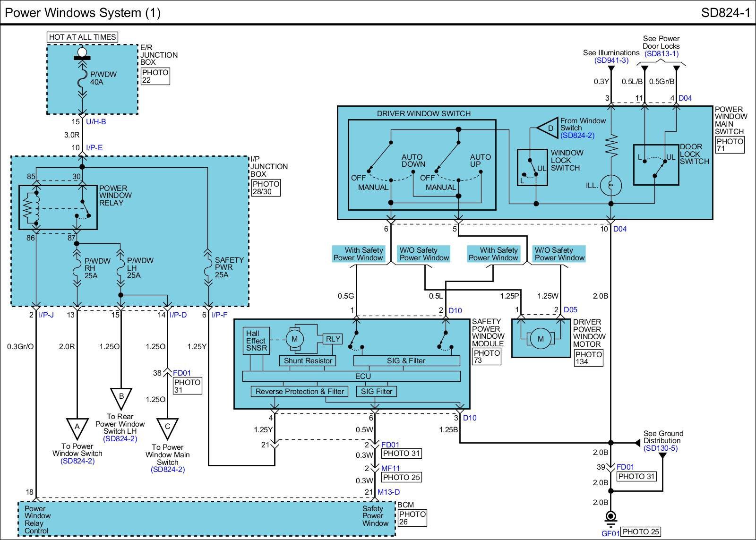Click the triangle connector marked A
Screen dimensions: 756x540
pos(77,428)
